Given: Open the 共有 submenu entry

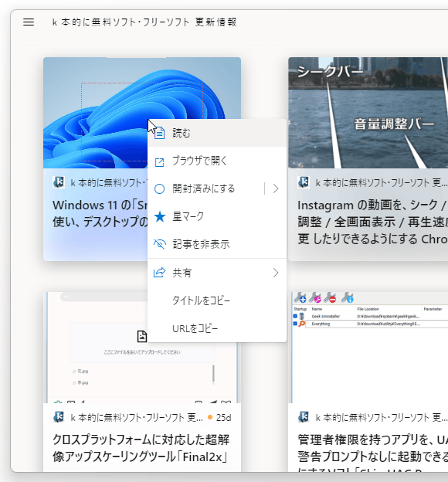Looking at the screenshot, I should pyautogui.click(x=217, y=273).
